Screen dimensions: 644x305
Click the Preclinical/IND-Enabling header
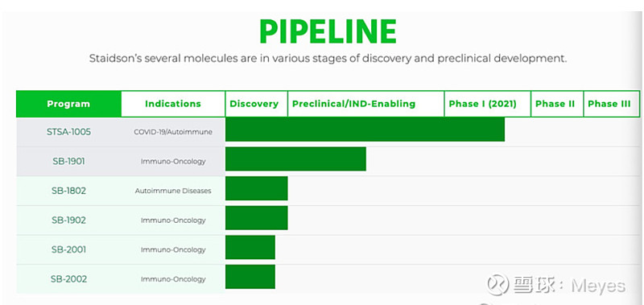[x=366, y=104]
